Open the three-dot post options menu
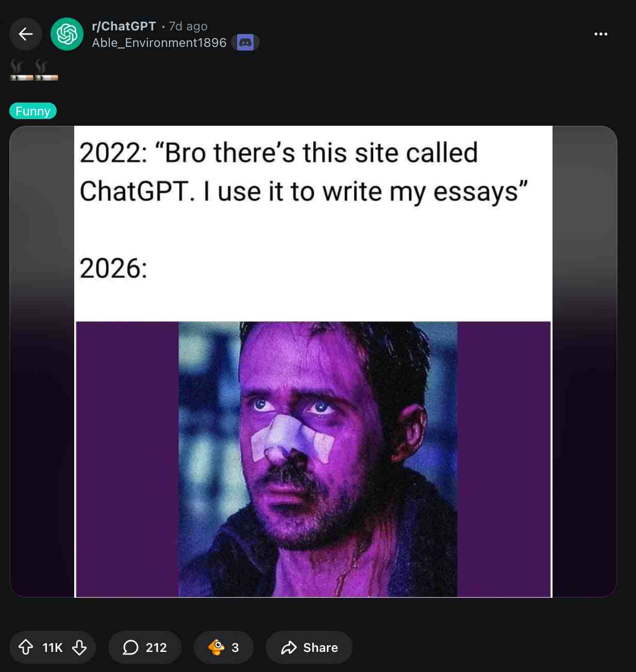This screenshot has width=636, height=672. click(600, 34)
